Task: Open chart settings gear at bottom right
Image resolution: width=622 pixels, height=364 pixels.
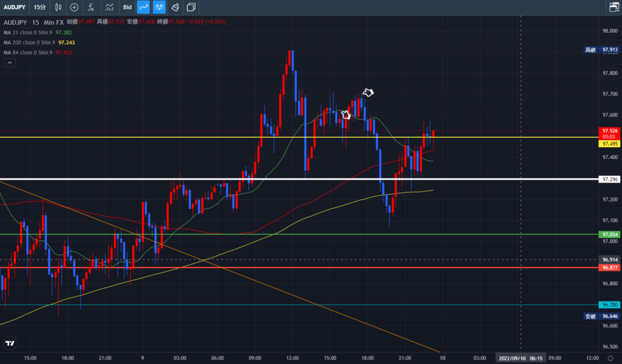Action: (x=610, y=359)
